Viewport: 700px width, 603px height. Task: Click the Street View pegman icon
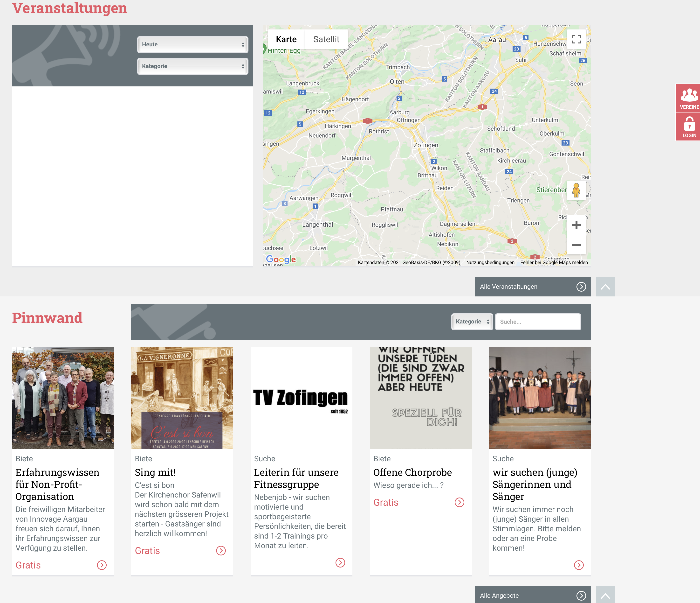[x=576, y=190]
